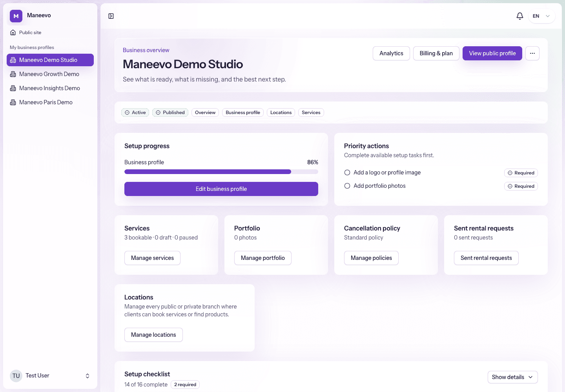Switch to Maneevo Paris Demo profile
565x392 pixels.
[x=50, y=102]
